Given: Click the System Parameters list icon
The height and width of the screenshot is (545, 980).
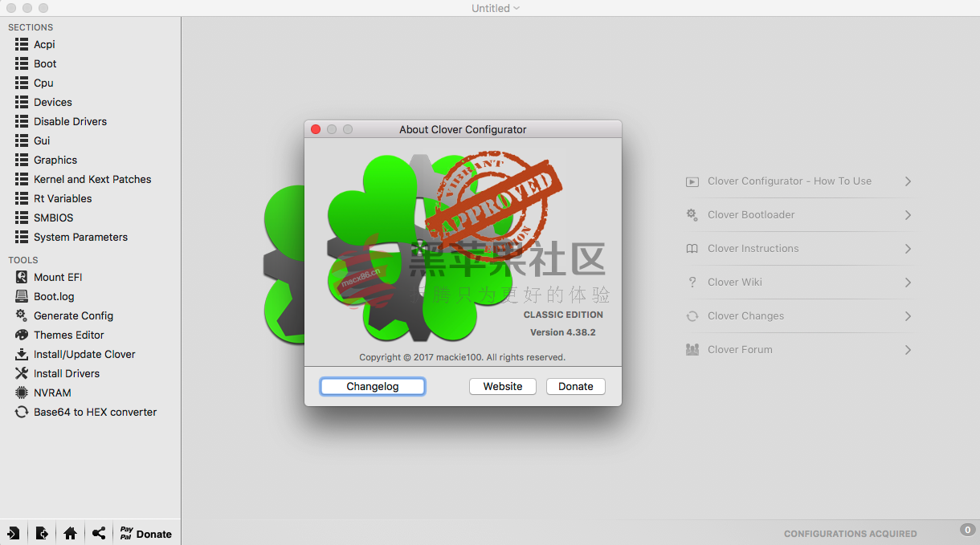Looking at the screenshot, I should coord(22,237).
